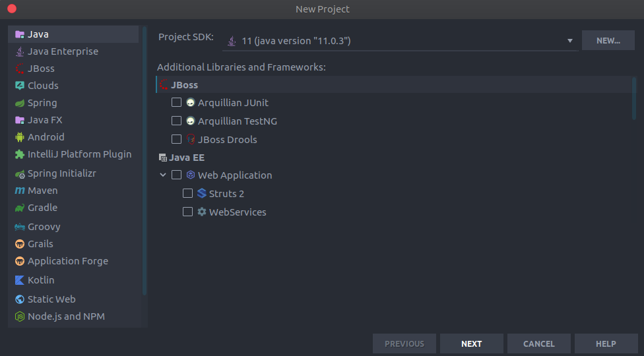644x356 pixels.
Task: Select the Groovy icon
Action: coord(19,227)
